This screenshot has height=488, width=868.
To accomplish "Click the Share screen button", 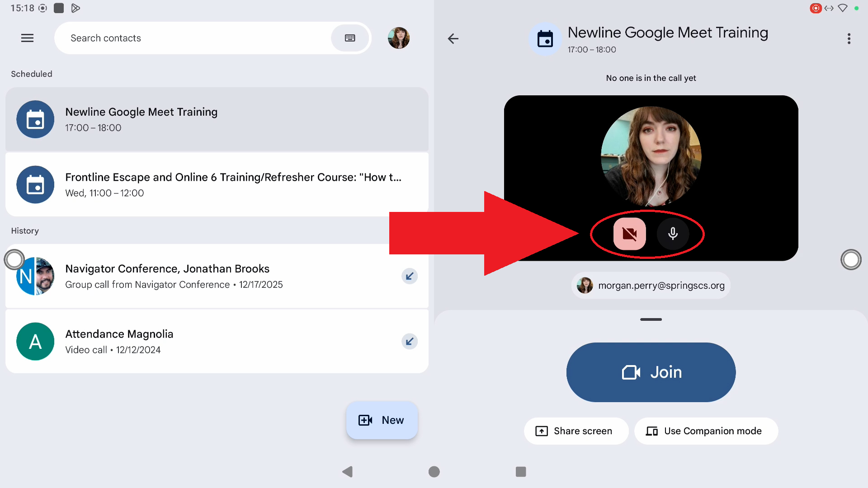I will (576, 431).
